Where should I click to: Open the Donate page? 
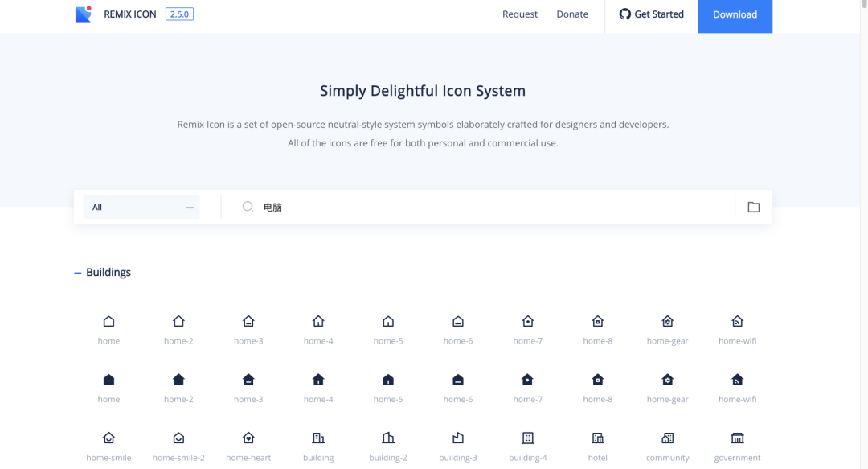pos(572,14)
